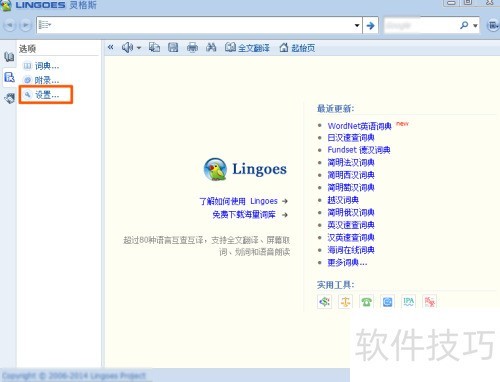This screenshot has height=382, width=500.
Task: Open the WordNet英语词典 link
Action: click(x=359, y=126)
